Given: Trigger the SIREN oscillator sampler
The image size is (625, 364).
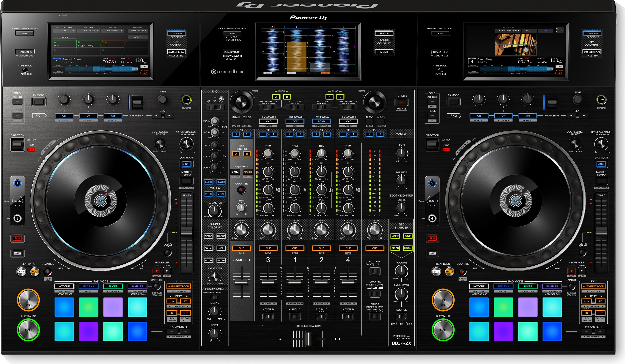Looking at the screenshot, I should tap(395, 248).
